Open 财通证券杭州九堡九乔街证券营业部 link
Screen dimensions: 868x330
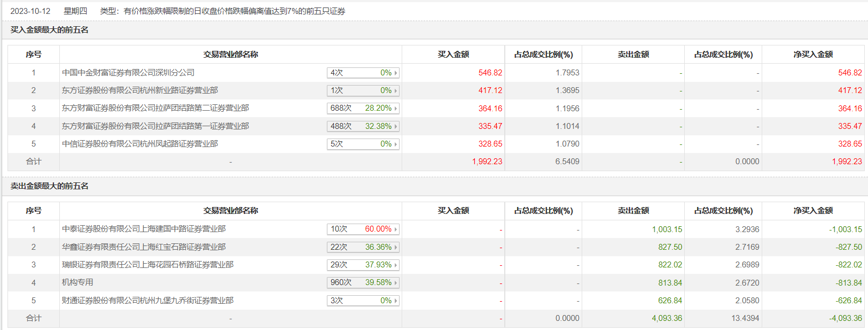click(147, 301)
